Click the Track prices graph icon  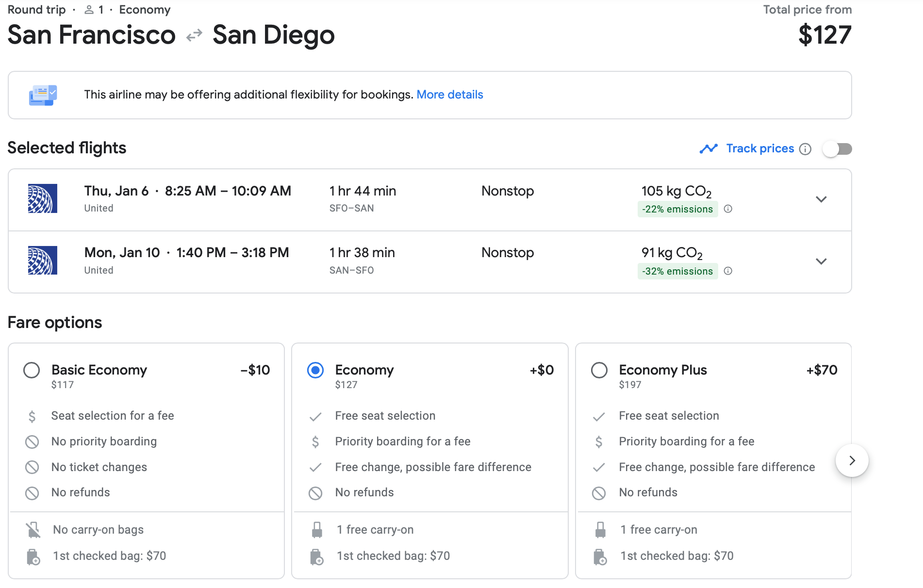(x=708, y=148)
